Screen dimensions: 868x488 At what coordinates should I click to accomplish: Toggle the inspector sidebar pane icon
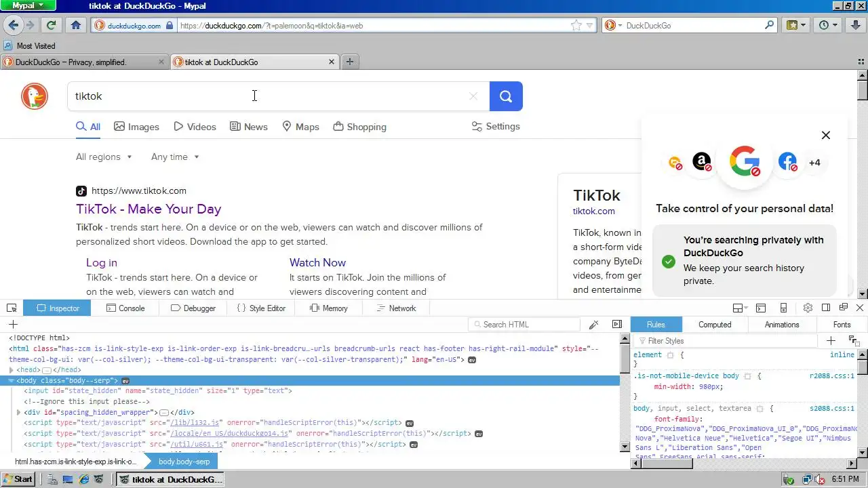pyautogui.click(x=617, y=325)
